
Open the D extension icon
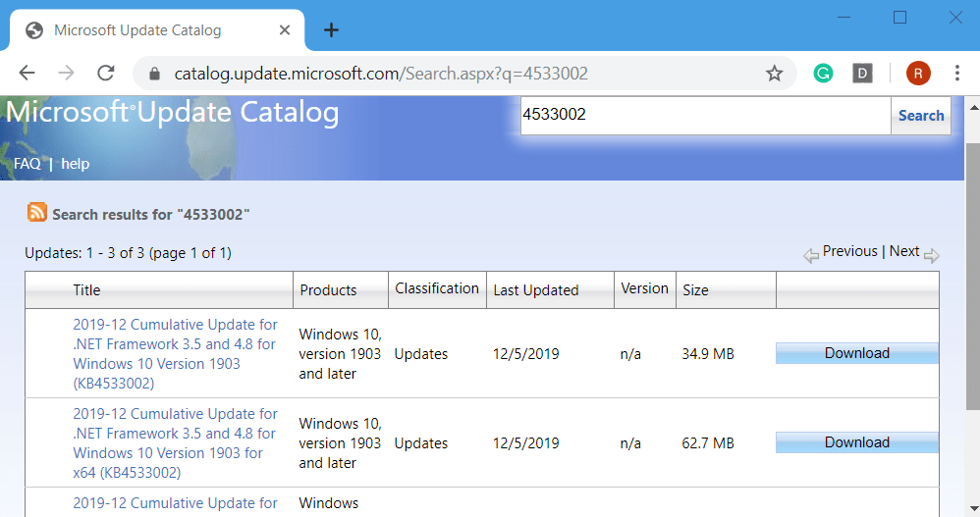coord(862,74)
